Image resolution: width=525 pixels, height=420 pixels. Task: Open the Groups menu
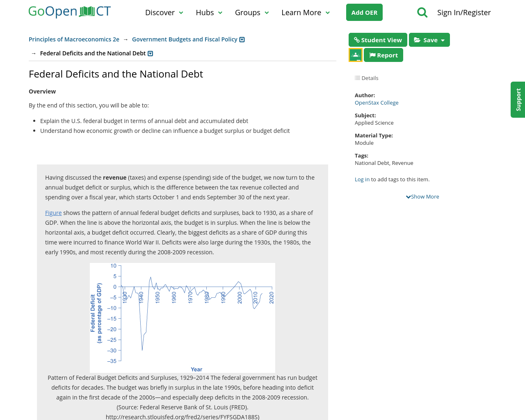click(252, 13)
